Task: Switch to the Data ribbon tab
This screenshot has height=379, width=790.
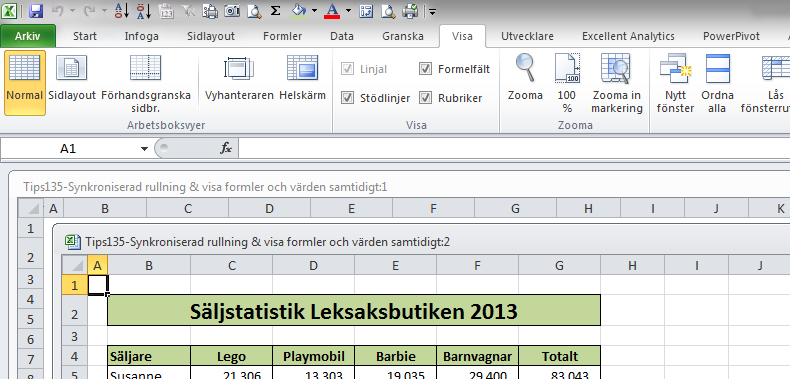Action: [x=342, y=36]
